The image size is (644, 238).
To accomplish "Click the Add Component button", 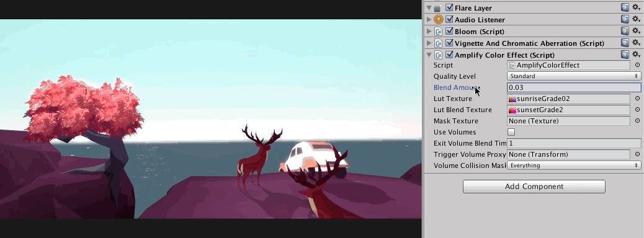I will (534, 187).
